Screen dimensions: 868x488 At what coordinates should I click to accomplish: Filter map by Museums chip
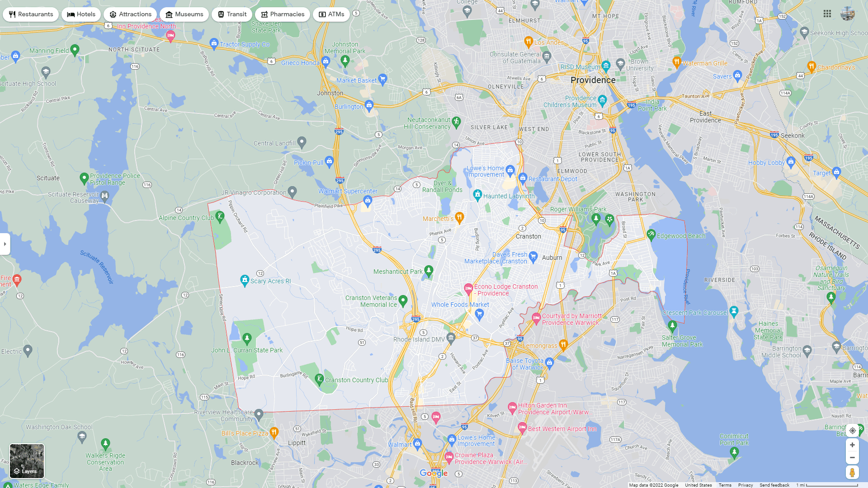tap(184, 14)
